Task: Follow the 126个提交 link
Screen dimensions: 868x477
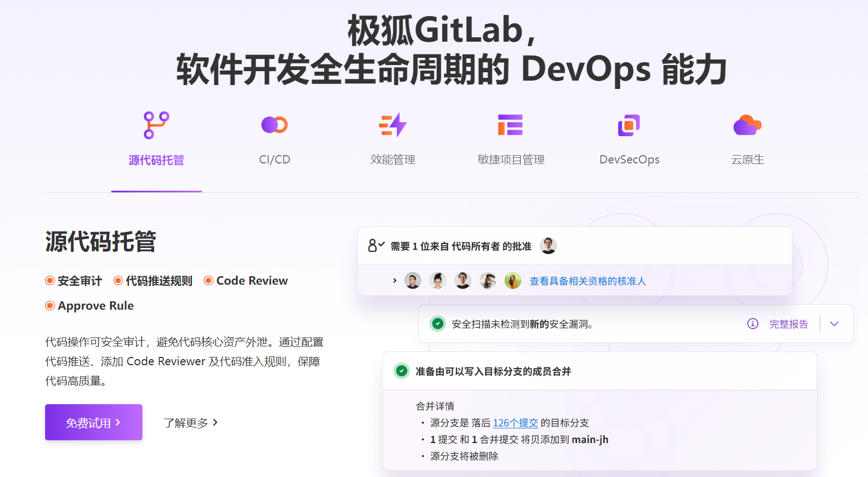Action: [515, 423]
